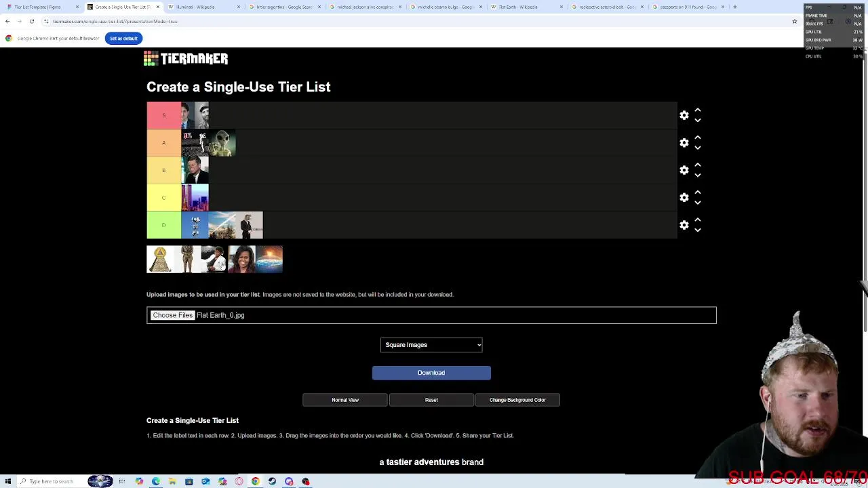Open the Square Images dropdown

[431, 345]
